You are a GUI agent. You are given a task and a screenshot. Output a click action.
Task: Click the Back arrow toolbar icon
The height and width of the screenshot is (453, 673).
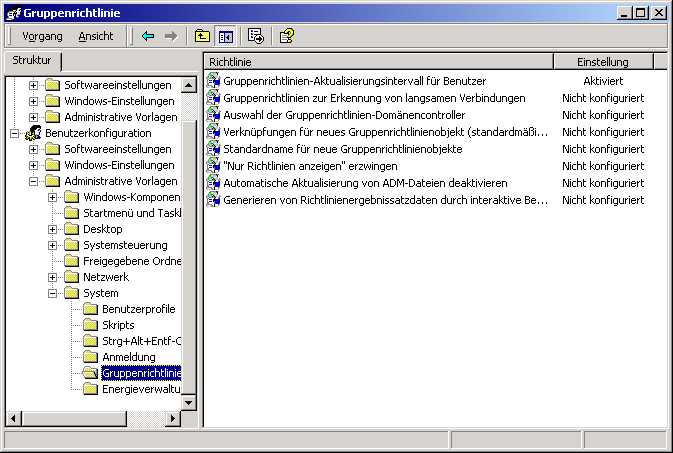(x=148, y=36)
